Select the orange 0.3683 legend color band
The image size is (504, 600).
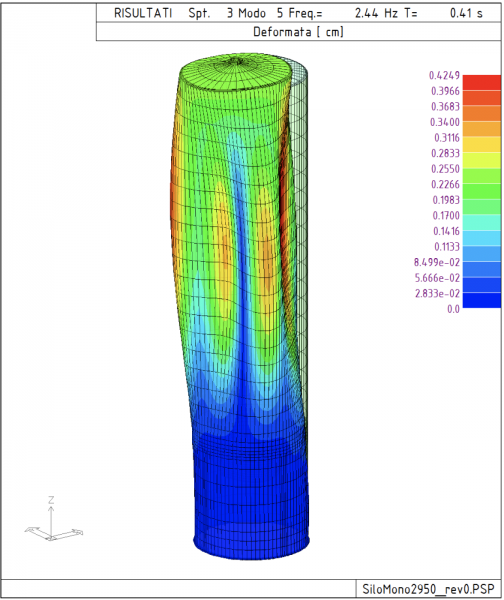coord(481,114)
